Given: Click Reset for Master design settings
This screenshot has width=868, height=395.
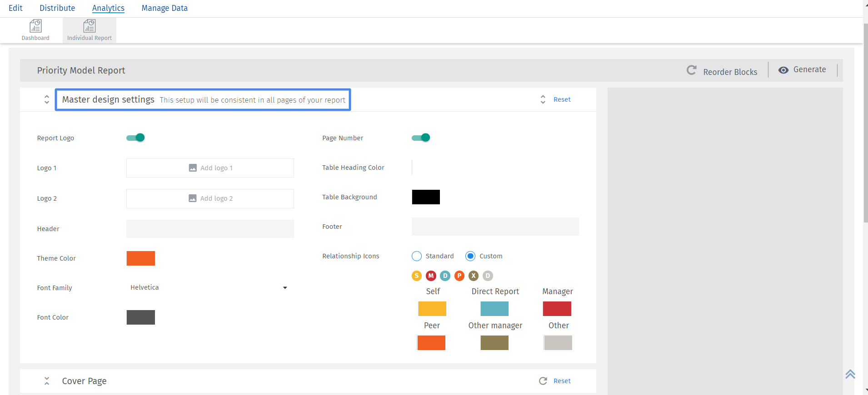Looking at the screenshot, I should pyautogui.click(x=562, y=99).
